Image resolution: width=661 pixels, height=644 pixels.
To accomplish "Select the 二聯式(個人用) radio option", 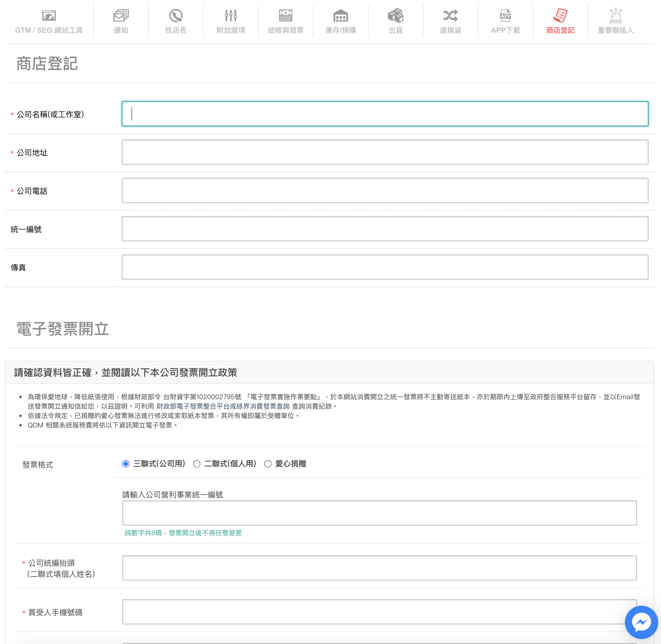I will pos(197,464).
